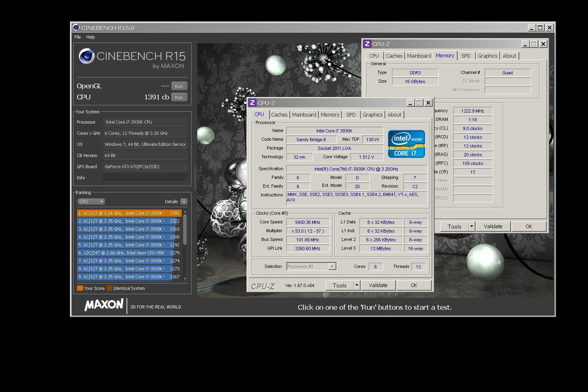The width and height of the screenshot is (588, 392).
Task: Open the Details arrow button in Ranking
Action: click(x=184, y=202)
